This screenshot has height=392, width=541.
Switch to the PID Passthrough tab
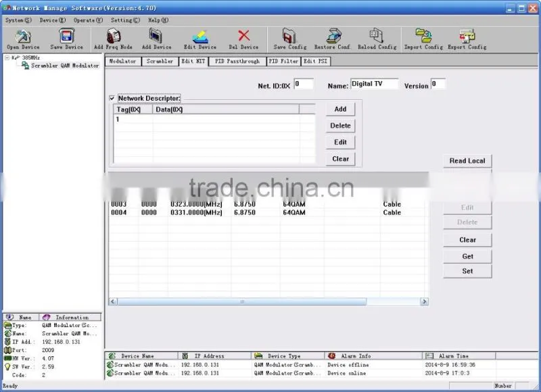click(x=237, y=62)
